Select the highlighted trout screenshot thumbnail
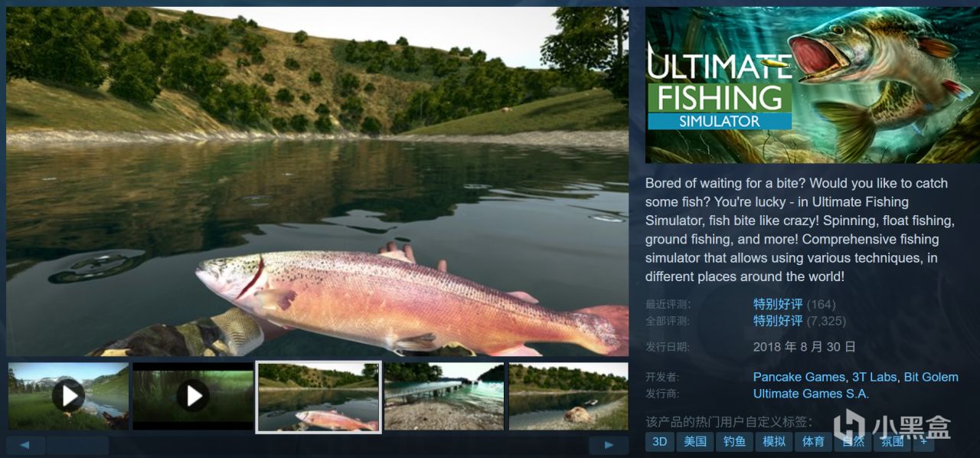980x458 pixels. coord(318,397)
